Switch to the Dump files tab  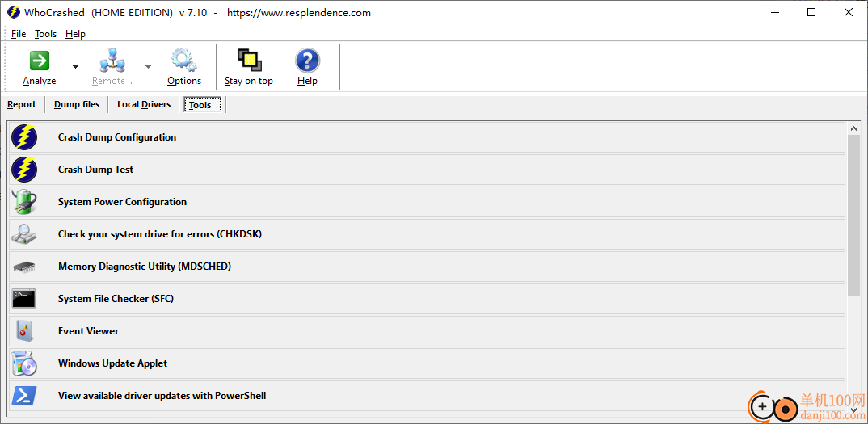(77, 104)
